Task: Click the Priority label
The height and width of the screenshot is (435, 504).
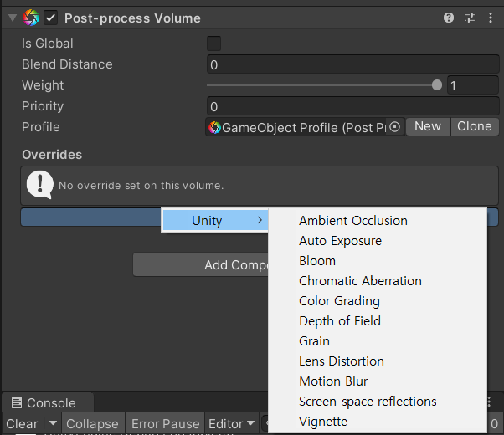Action: [43, 106]
